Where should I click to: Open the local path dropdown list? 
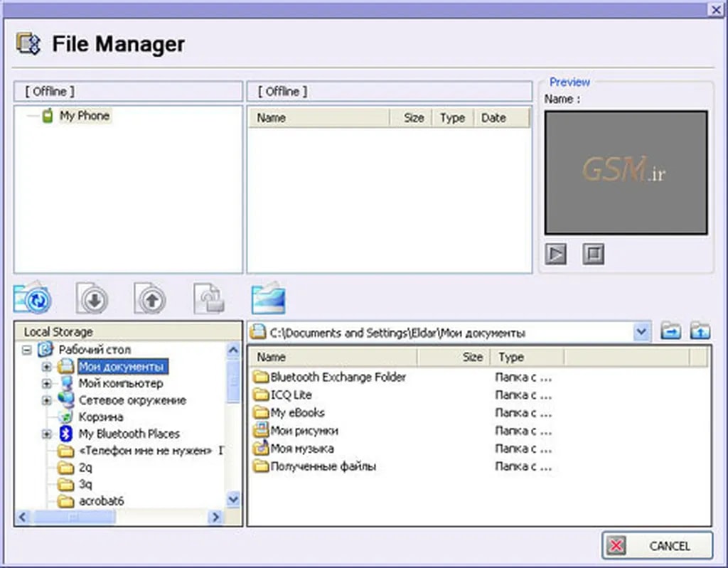coord(641,332)
